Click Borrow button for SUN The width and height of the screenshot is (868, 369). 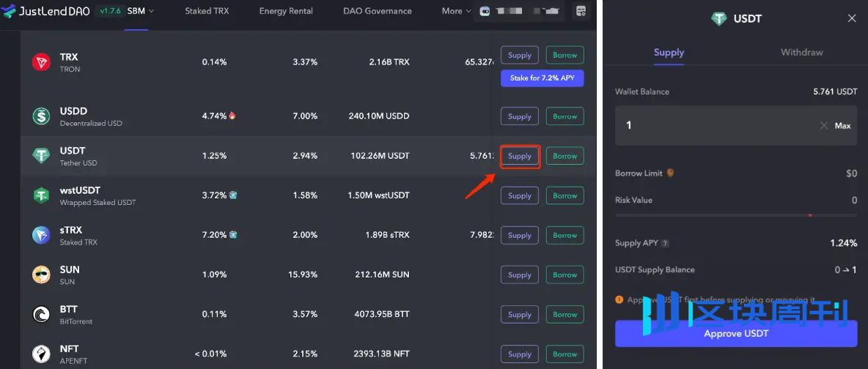pos(565,275)
